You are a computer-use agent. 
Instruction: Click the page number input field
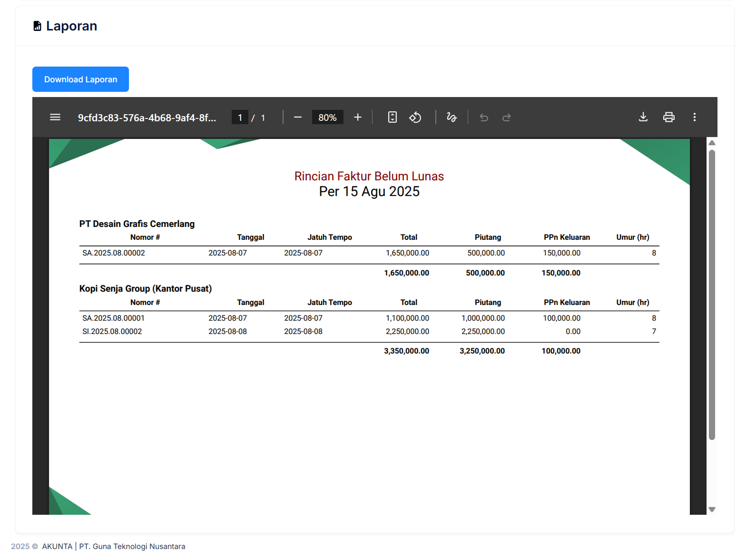[x=240, y=118]
